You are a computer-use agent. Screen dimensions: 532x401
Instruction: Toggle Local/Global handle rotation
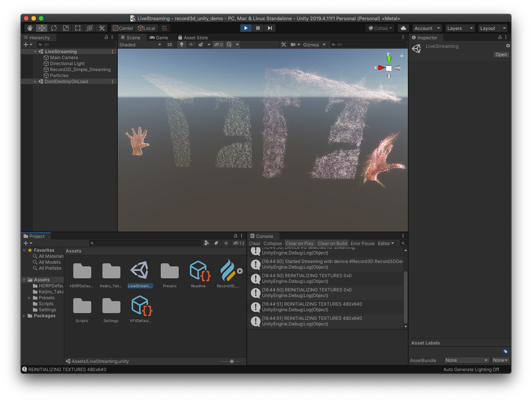coord(147,28)
